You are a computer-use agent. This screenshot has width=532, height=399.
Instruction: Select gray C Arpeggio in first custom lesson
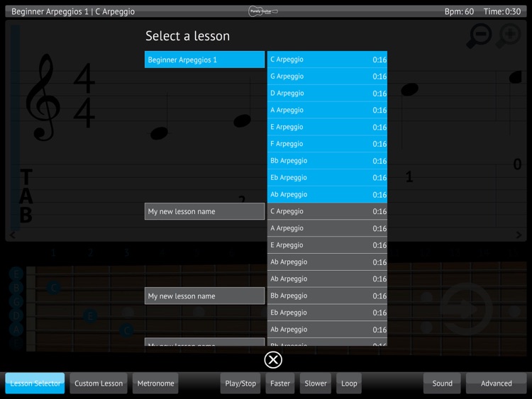(x=327, y=211)
